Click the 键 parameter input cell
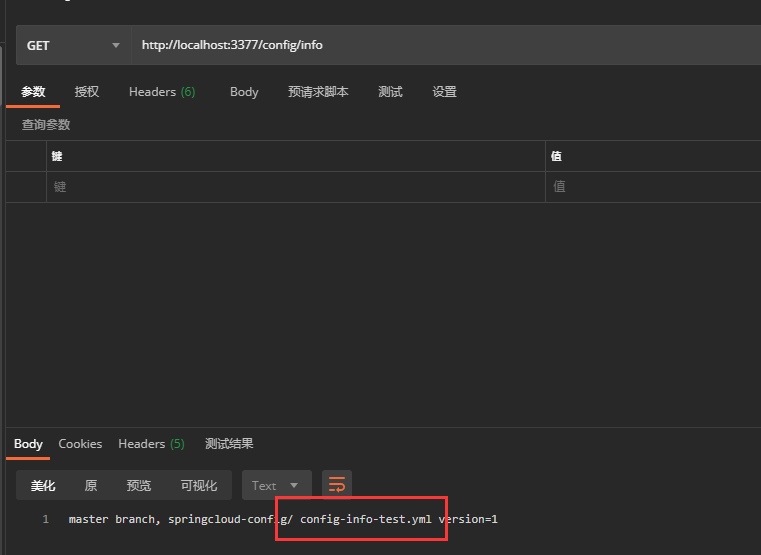This screenshot has width=761, height=555. 296,187
